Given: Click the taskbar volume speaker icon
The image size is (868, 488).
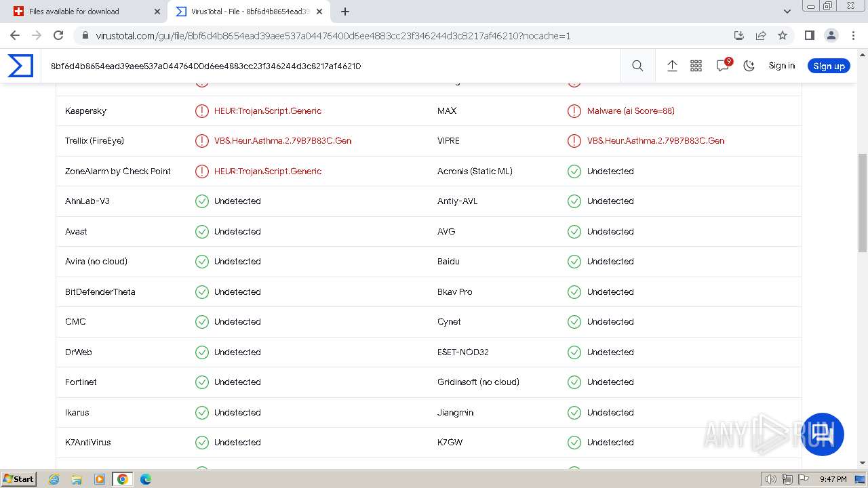Looking at the screenshot, I should pos(771,479).
